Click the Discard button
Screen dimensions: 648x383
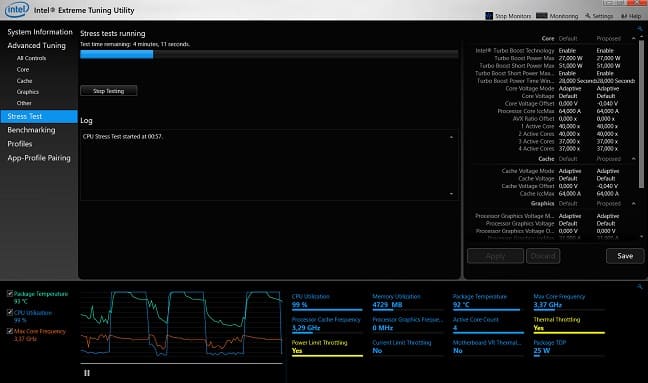point(543,256)
